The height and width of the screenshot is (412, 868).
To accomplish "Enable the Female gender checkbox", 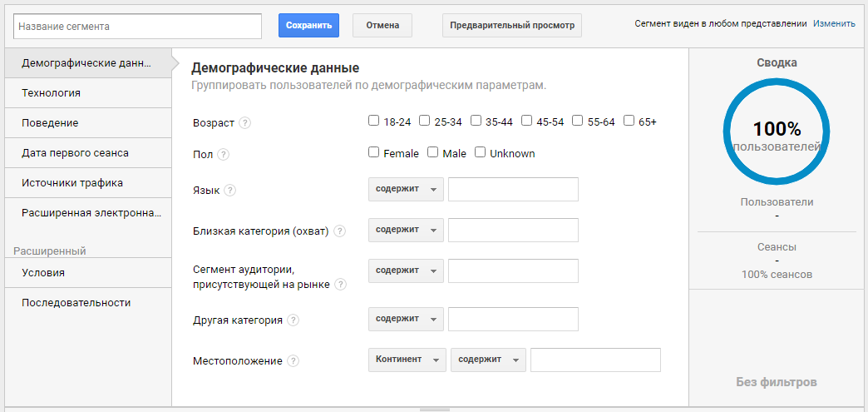I will (x=373, y=152).
